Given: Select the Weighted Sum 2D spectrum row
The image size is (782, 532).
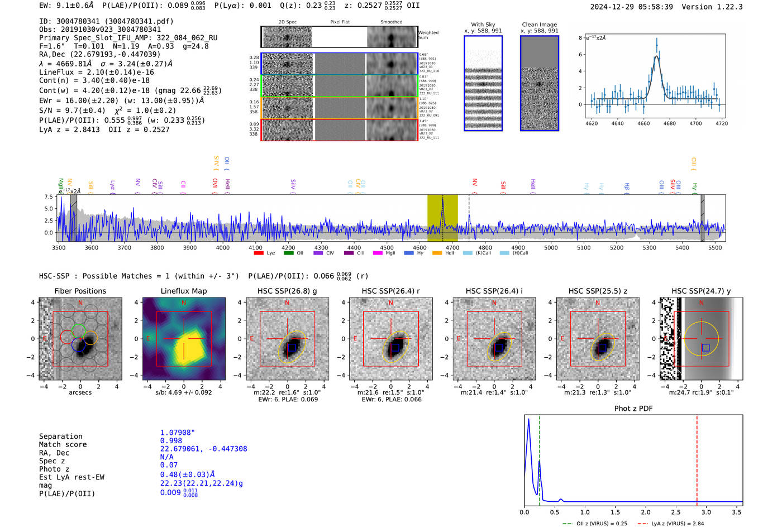Looking at the screenshot, I should tap(339, 37).
